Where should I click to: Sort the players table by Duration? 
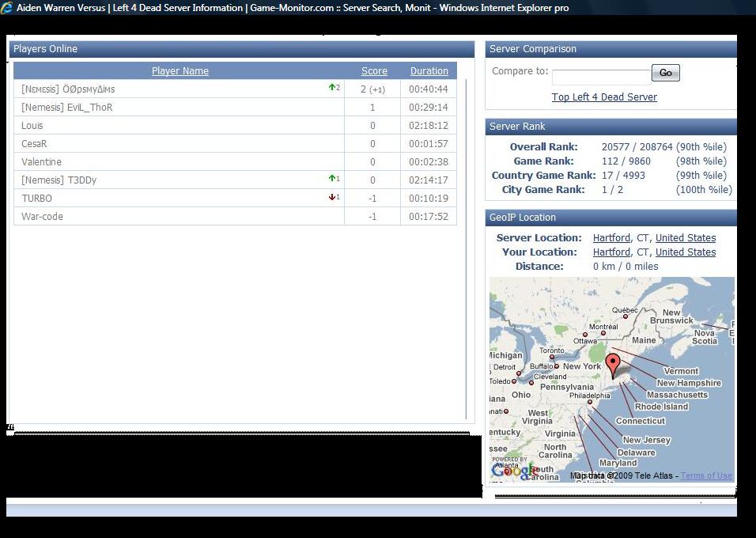[429, 71]
